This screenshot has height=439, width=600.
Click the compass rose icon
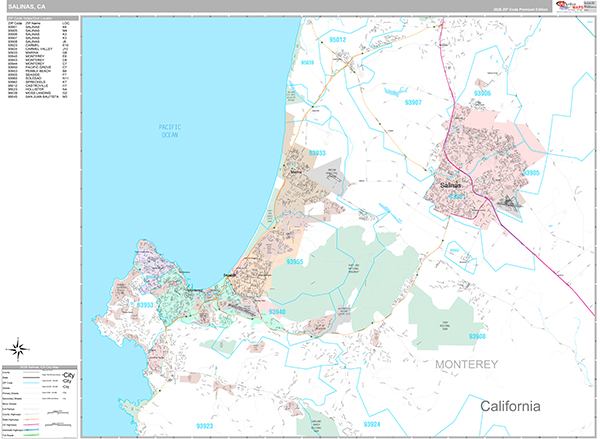pos(20,349)
